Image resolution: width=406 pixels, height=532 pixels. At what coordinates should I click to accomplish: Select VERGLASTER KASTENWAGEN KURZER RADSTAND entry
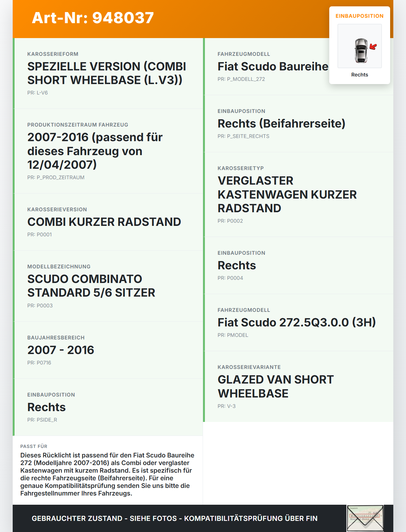click(287, 194)
